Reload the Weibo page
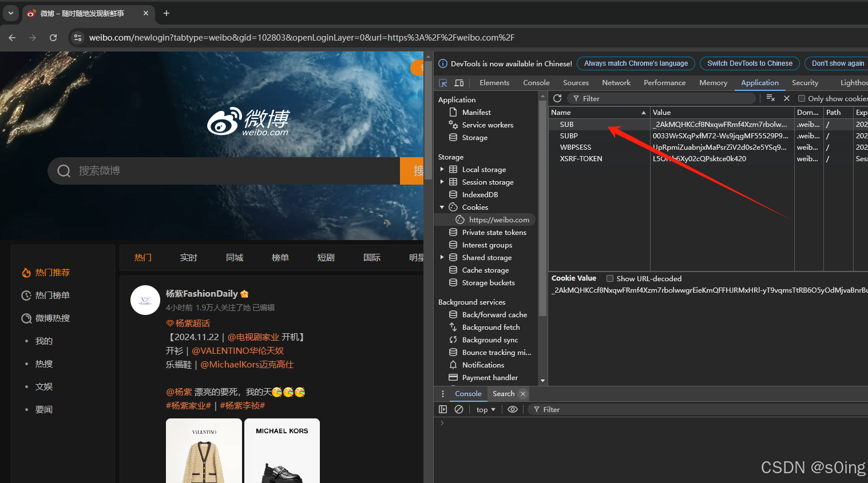868x483 pixels. (53, 38)
